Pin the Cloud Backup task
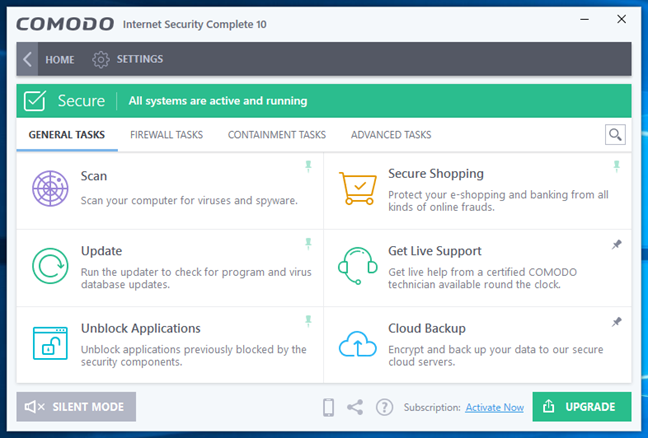The width and height of the screenshot is (648, 438). 617,322
